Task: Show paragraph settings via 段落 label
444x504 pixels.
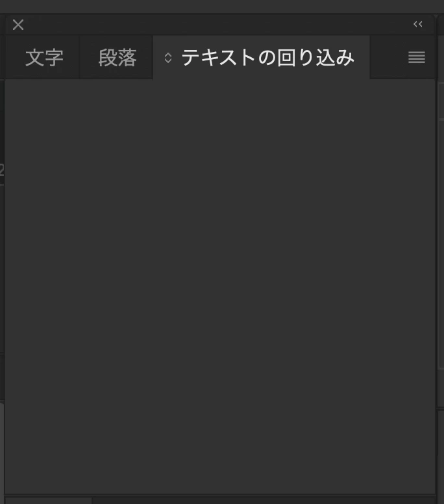Action: coord(117,58)
